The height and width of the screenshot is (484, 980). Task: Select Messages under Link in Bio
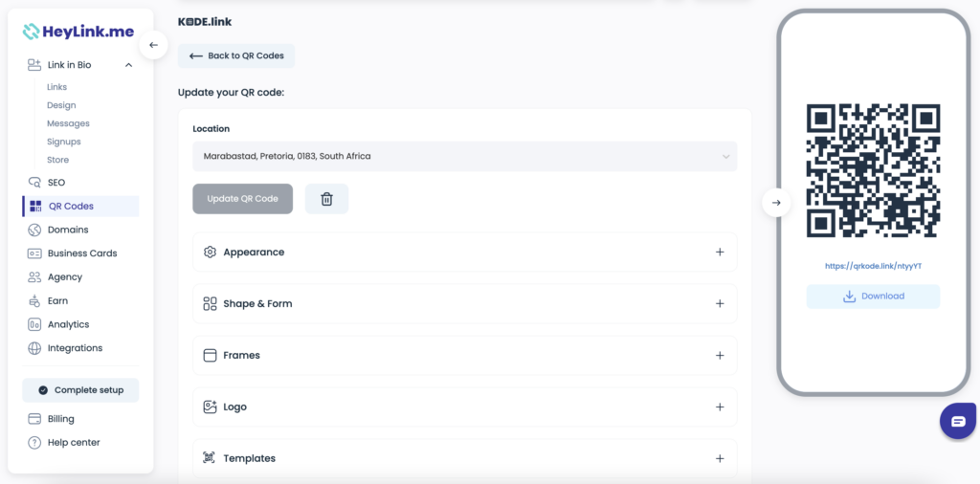click(x=68, y=123)
